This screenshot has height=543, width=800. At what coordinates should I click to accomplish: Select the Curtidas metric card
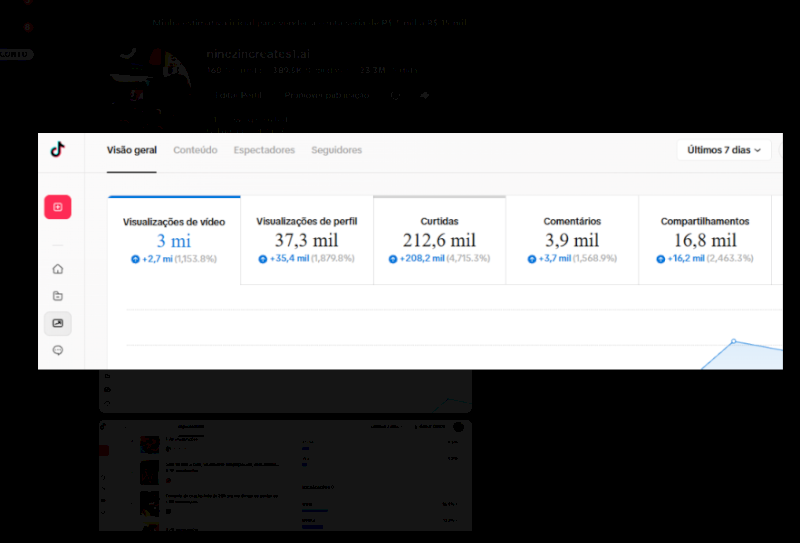point(439,240)
